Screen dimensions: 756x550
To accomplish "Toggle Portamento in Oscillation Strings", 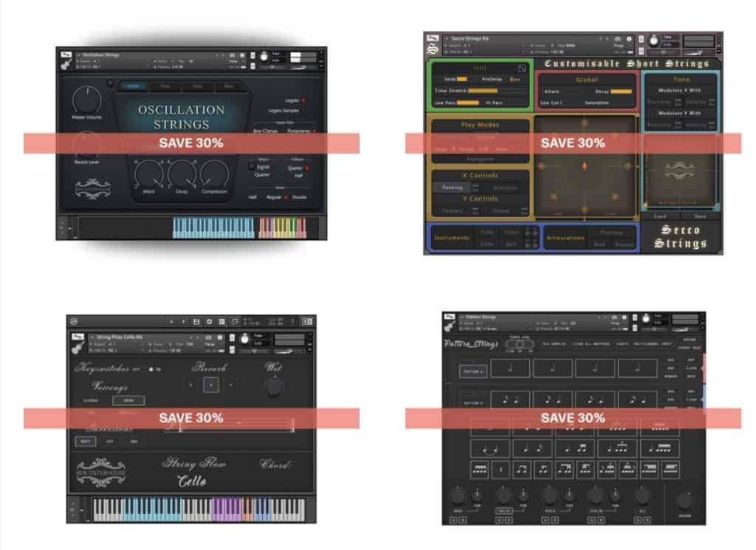I will 314,131.
